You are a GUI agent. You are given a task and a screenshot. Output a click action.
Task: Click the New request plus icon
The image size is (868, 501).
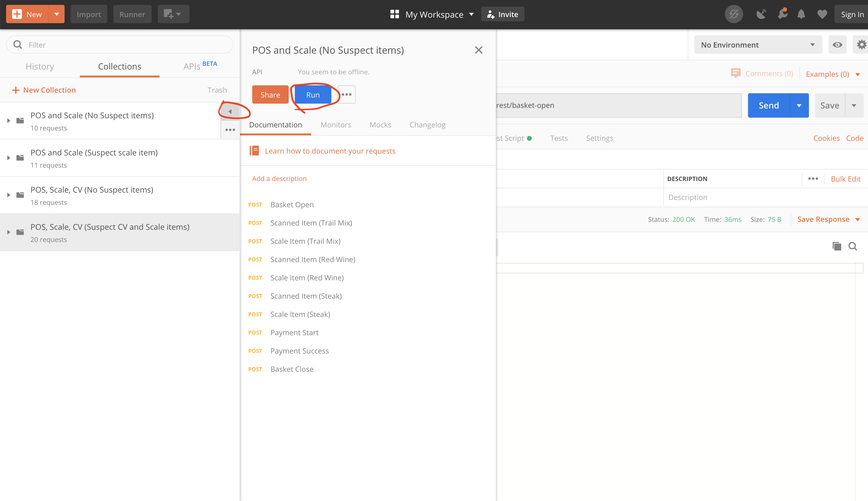tap(17, 14)
